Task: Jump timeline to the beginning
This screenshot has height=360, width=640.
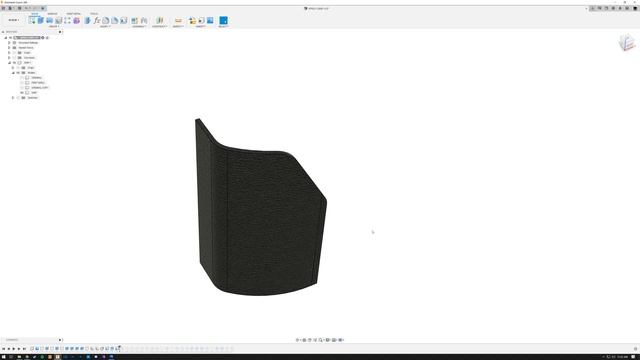Action: [x=3, y=349]
